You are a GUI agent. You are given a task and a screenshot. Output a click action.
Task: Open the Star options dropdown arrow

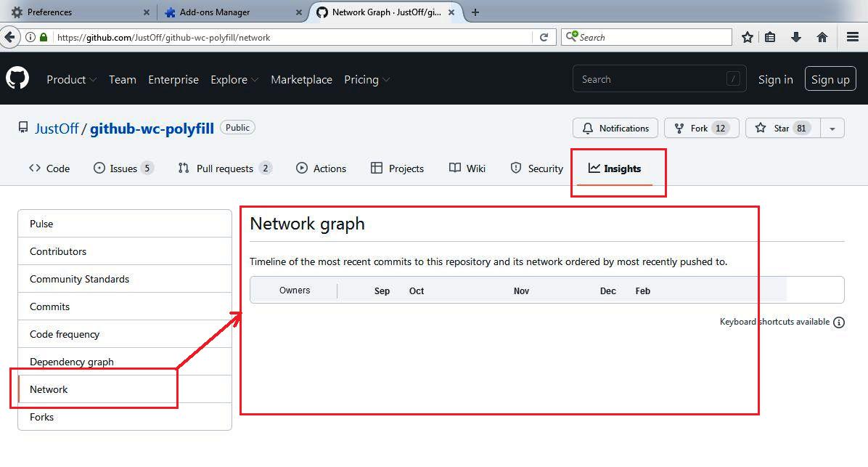pyautogui.click(x=832, y=128)
